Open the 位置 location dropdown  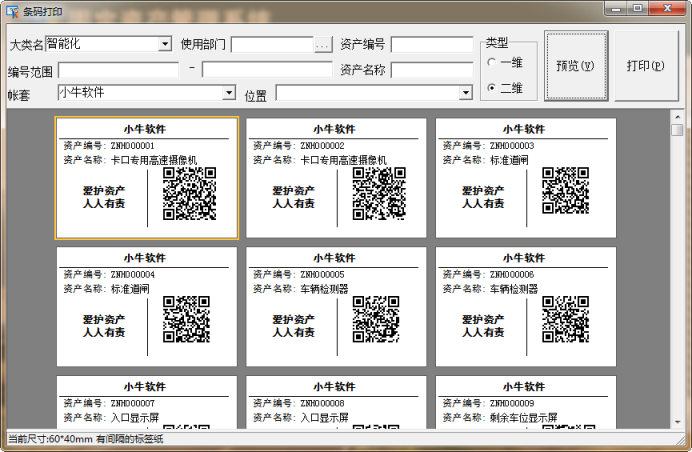click(465, 93)
